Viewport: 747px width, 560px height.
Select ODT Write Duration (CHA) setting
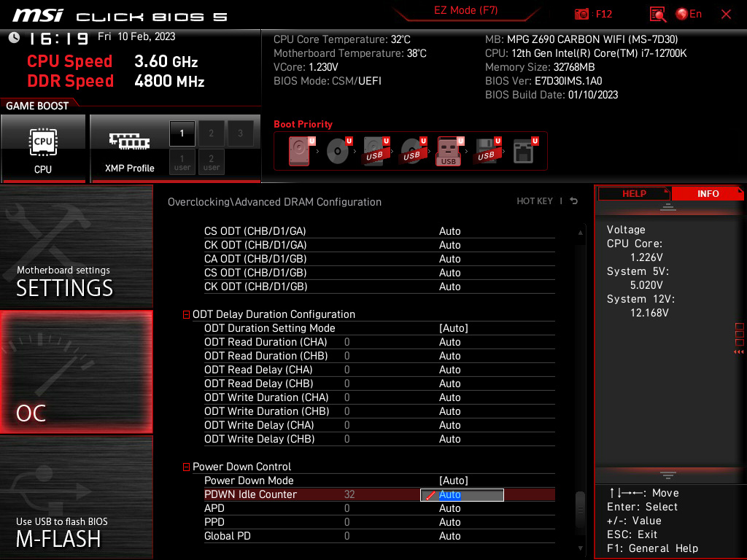tap(379, 397)
